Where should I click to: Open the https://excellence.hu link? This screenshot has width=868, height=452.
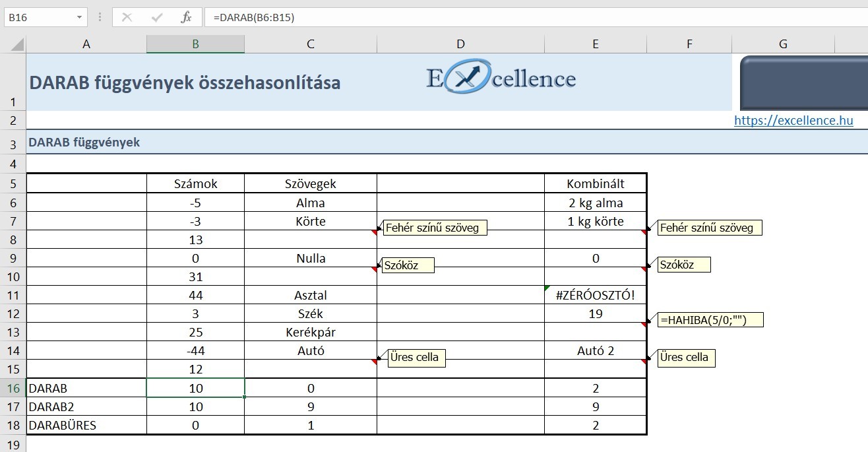(x=793, y=120)
